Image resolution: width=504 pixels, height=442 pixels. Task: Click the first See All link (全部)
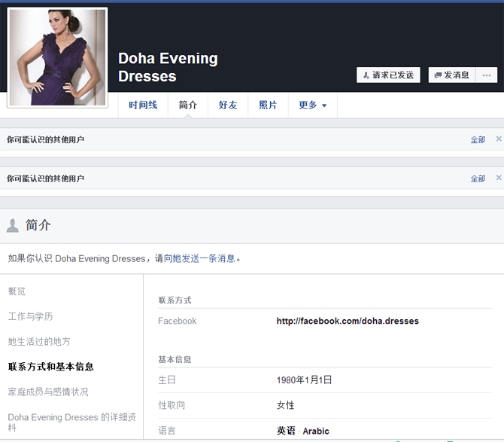(x=478, y=140)
